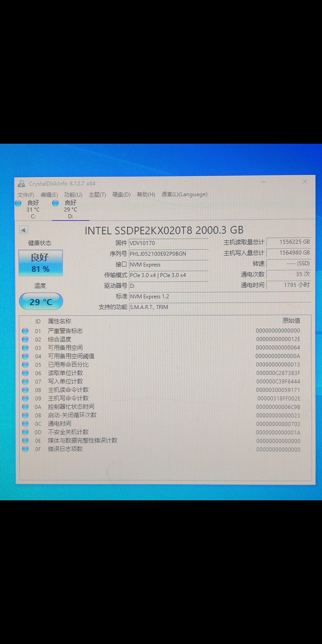Screen dimensions: 322x644
Task: Click status orb for attribute 07 写入单位计数
Action: tap(25, 382)
